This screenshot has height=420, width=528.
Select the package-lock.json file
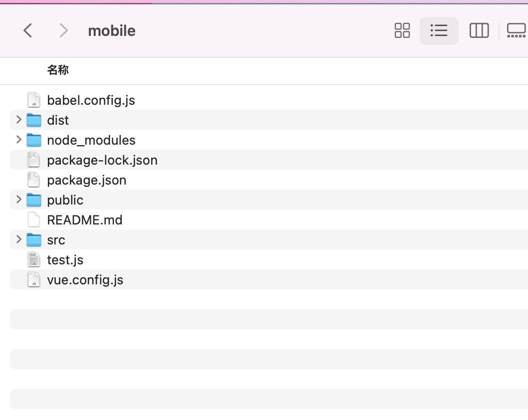point(102,160)
